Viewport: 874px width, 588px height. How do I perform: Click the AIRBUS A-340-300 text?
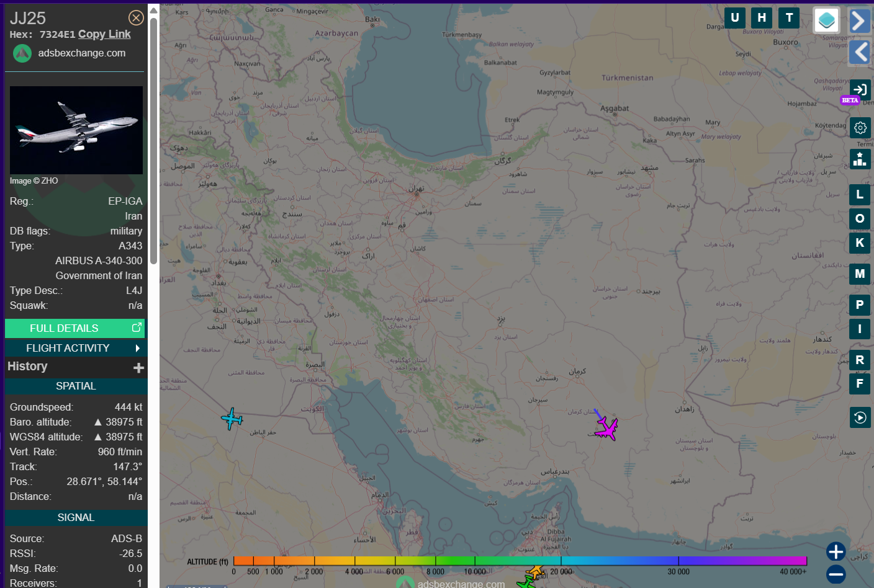pos(99,261)
